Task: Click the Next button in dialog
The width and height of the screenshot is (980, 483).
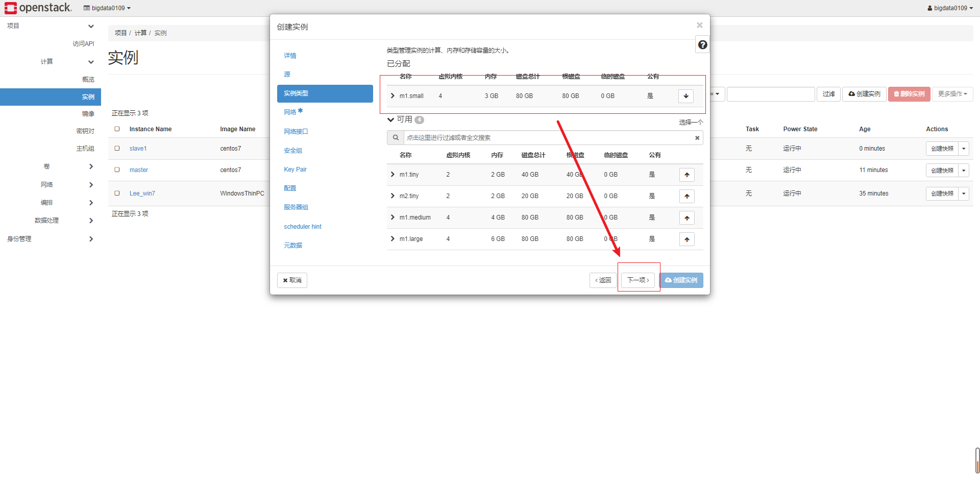Action: [638, 280]
